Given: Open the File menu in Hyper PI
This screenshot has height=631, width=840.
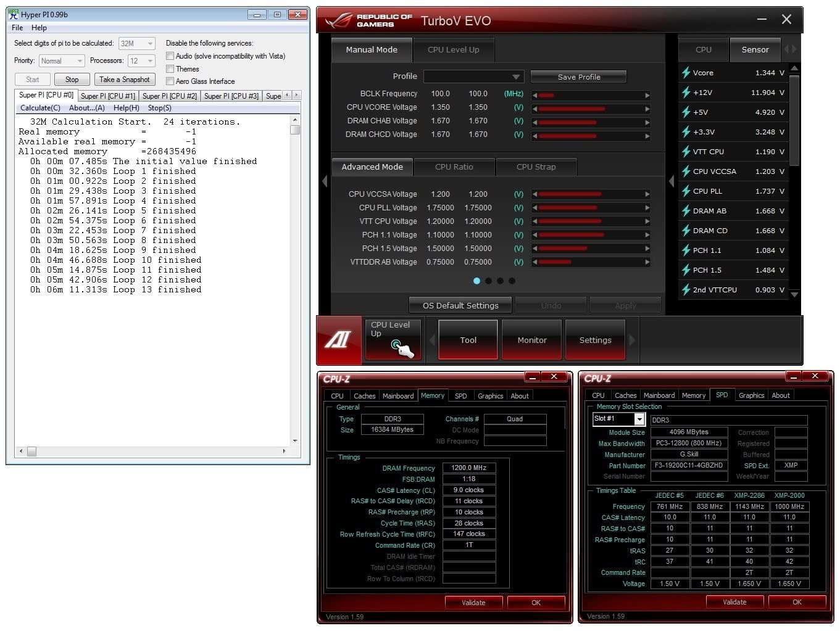Looking at the screenshot, I should (x=17, y=28).
